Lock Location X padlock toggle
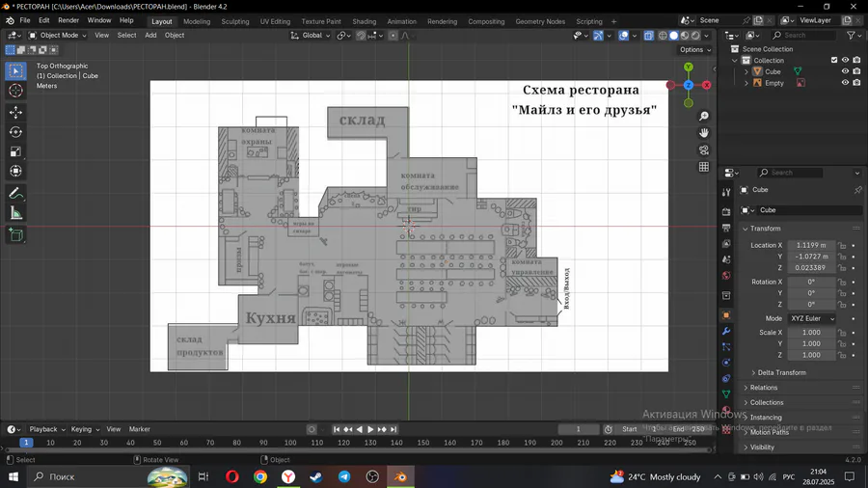Screen dimensions: 868x488 click(x=842, y=245)
